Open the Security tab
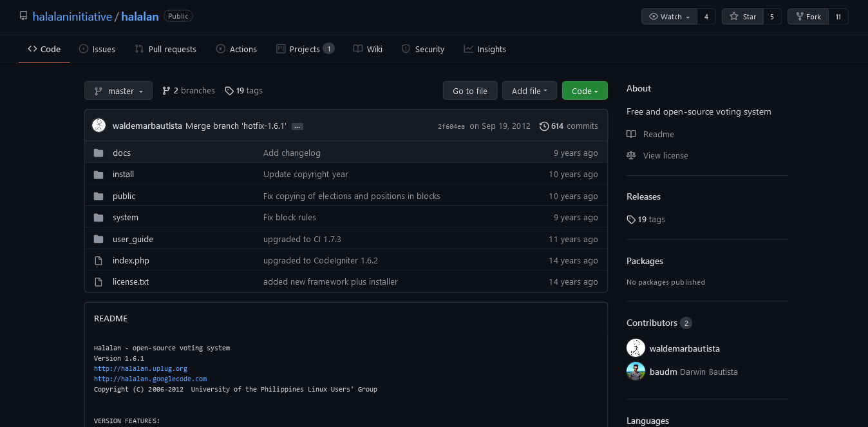This screenshot has height=427, width=868. point(423,49)
